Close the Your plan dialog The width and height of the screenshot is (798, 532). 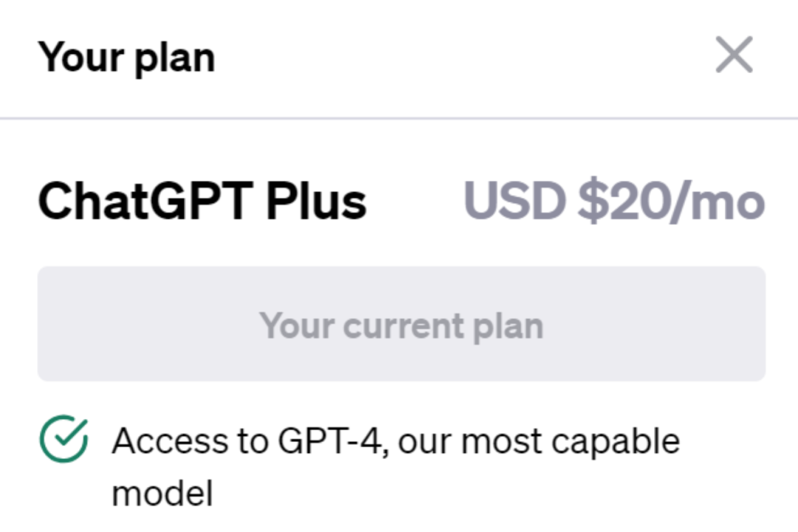click(x=734, y=55)
